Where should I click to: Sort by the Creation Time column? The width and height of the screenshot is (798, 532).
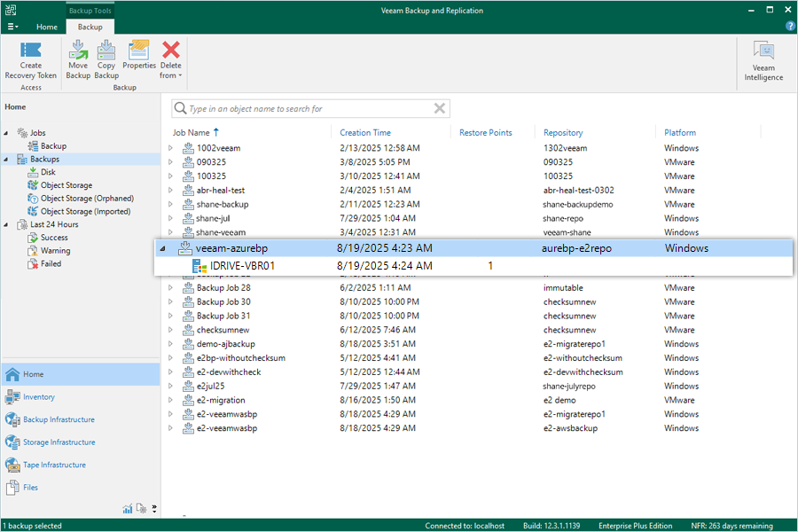pos(365,132)
